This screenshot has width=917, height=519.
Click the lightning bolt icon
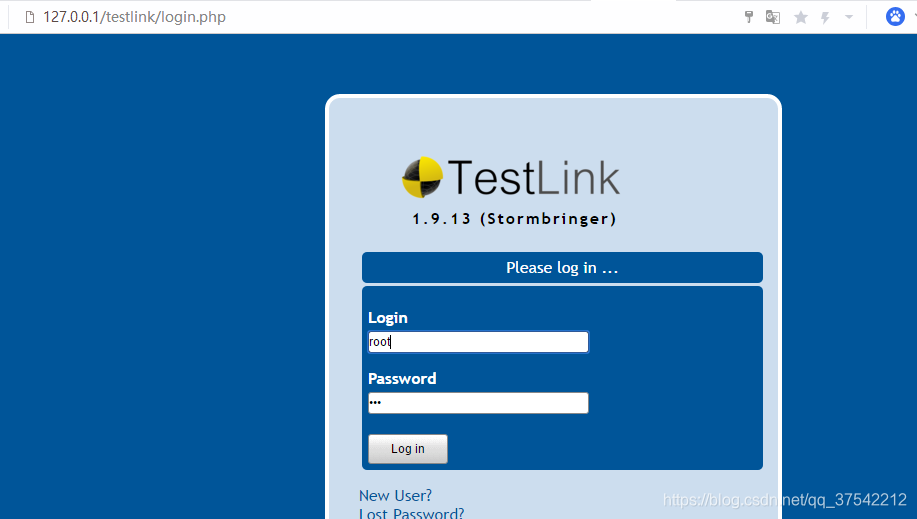pos(825,18)
